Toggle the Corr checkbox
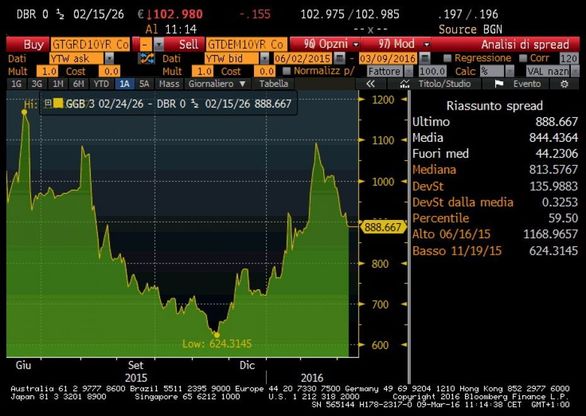Screen dimensions: 586x416 click(523, 58)
